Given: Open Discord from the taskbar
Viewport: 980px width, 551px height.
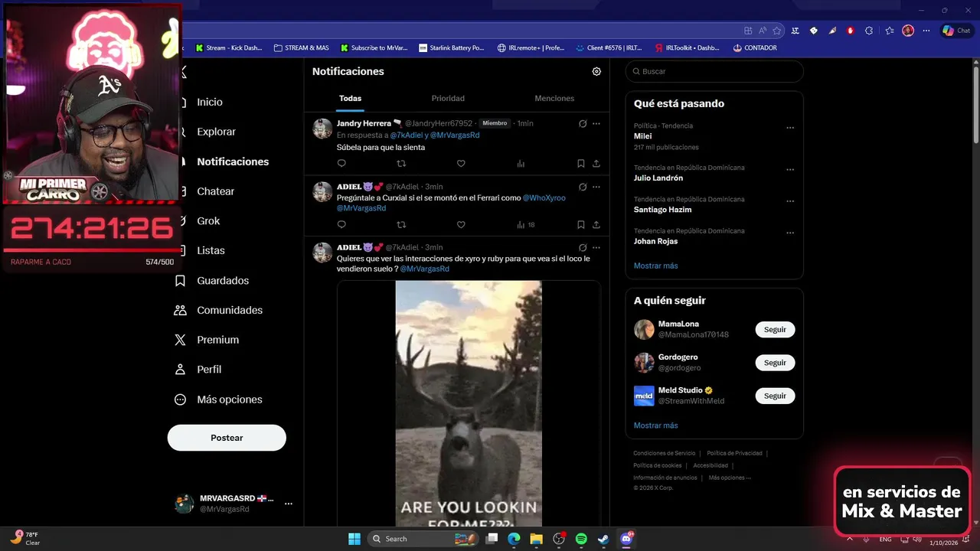Looking at the screenshot, I should tap(627, 539).
